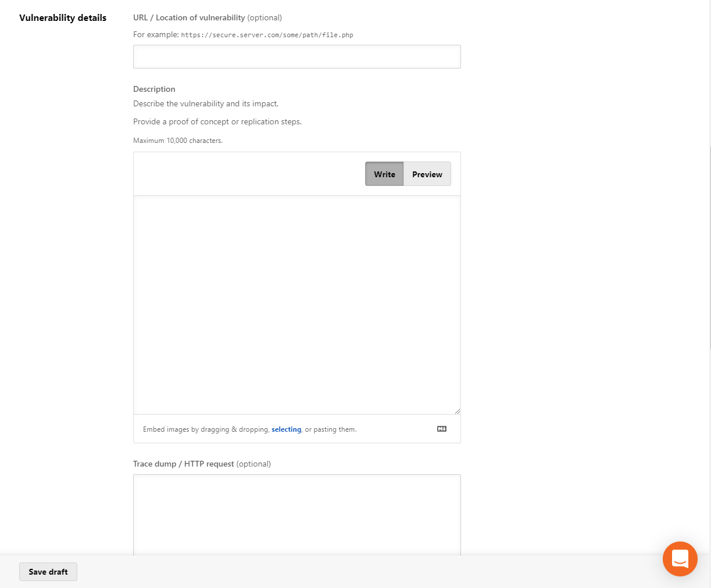Click the Description textarea corner resize grip

click(457, 411)
